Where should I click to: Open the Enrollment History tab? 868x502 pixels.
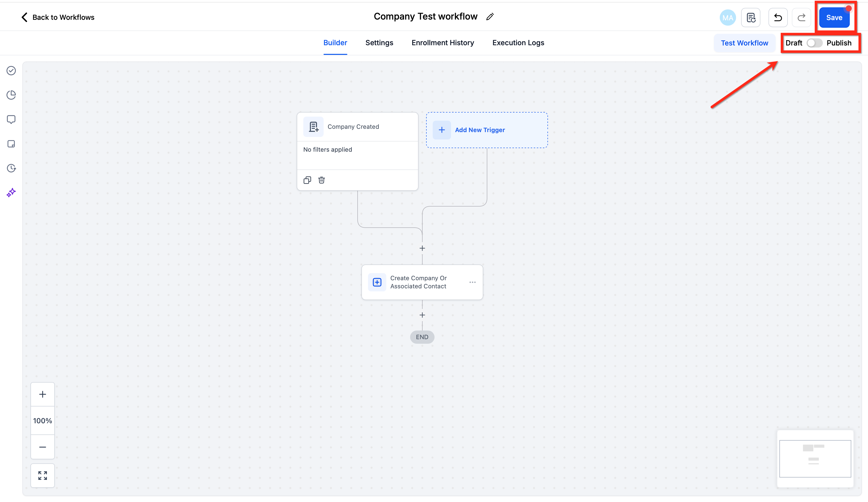(x=442, y=43)
